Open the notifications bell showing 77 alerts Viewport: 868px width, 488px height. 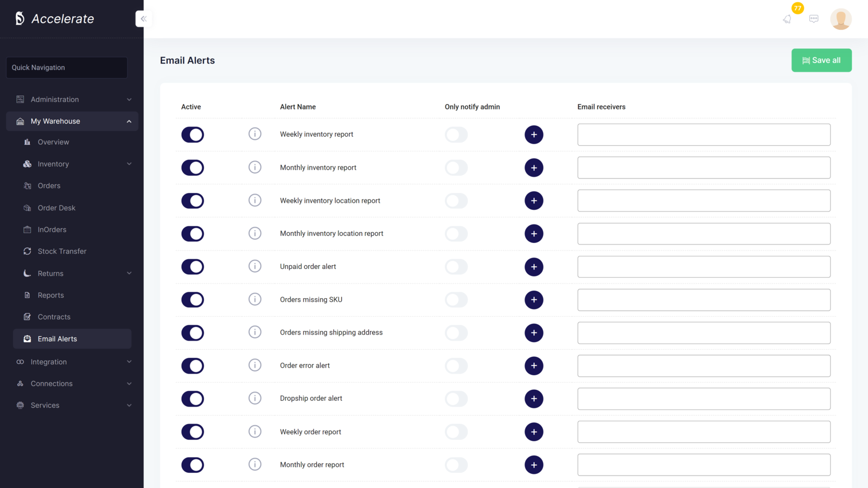click(787, 18)
